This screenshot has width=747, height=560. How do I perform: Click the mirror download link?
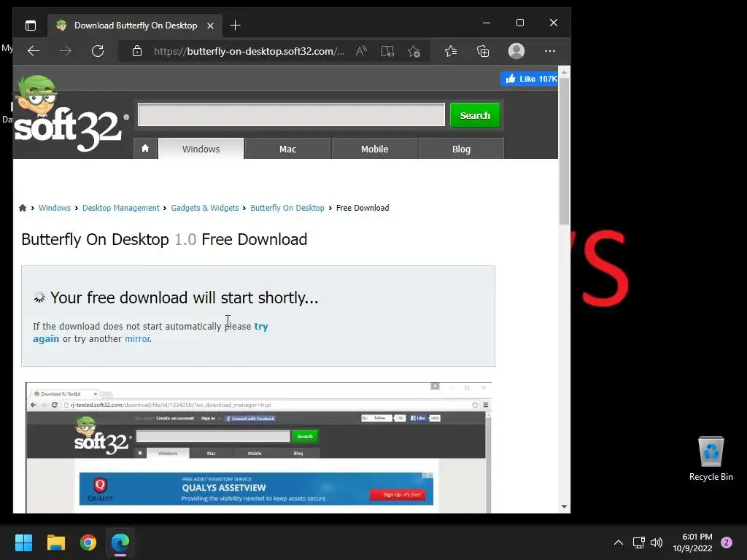click(137, 338)
